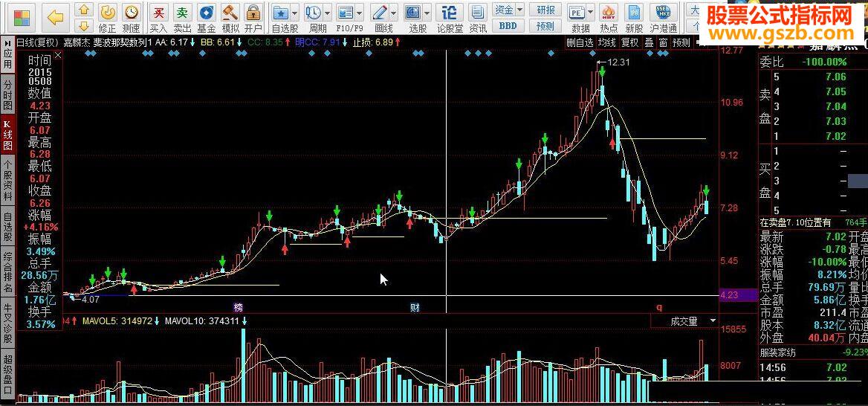Toggle the 复权 price adjustment option
The height and width of the screenshot is (406, 868).
click(x=629, y=42)
